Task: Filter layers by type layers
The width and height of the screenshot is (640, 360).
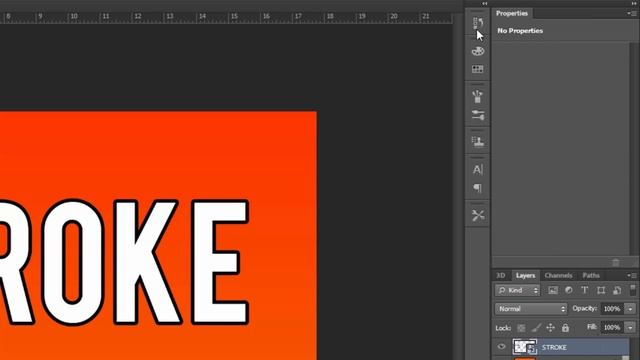Action: (584, 290)
